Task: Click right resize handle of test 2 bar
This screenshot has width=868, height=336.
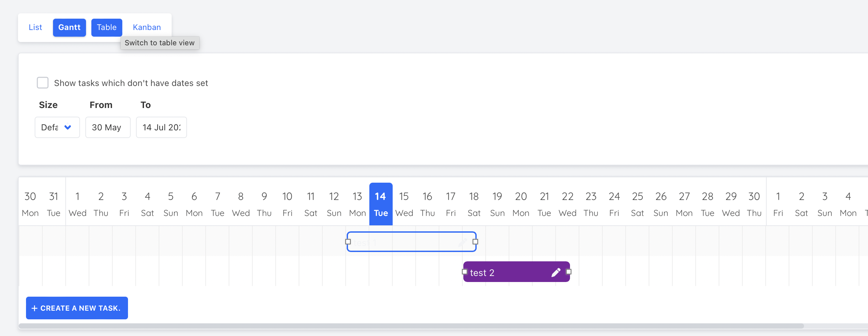Action: pyautogui.click(x=569, y=272)
